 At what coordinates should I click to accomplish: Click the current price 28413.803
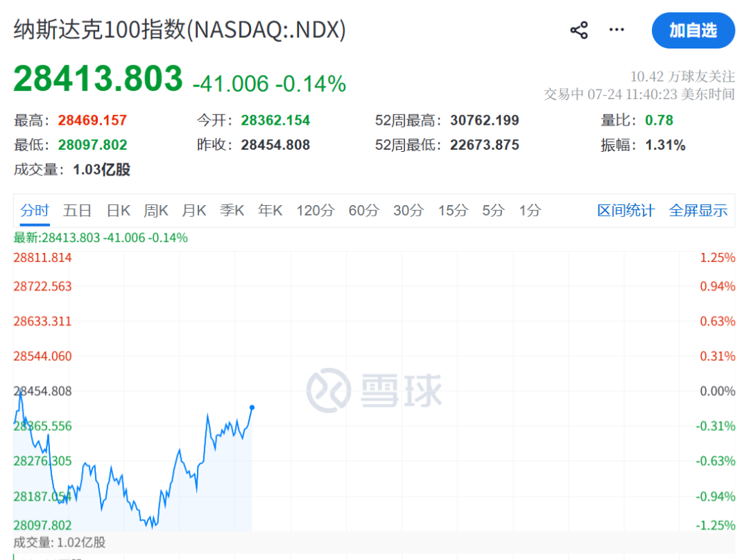point(98,78)
